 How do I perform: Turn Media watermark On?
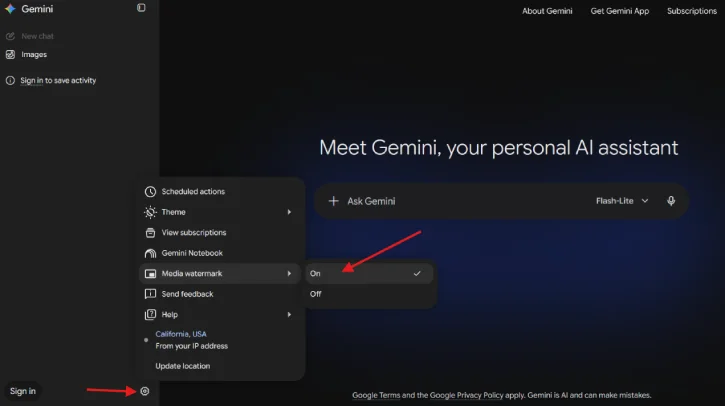[x=369, y=274]
